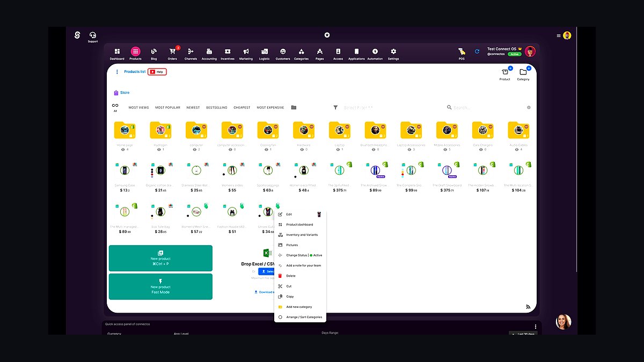
Task: Open the Settings gear
Action: click(393, 51)
